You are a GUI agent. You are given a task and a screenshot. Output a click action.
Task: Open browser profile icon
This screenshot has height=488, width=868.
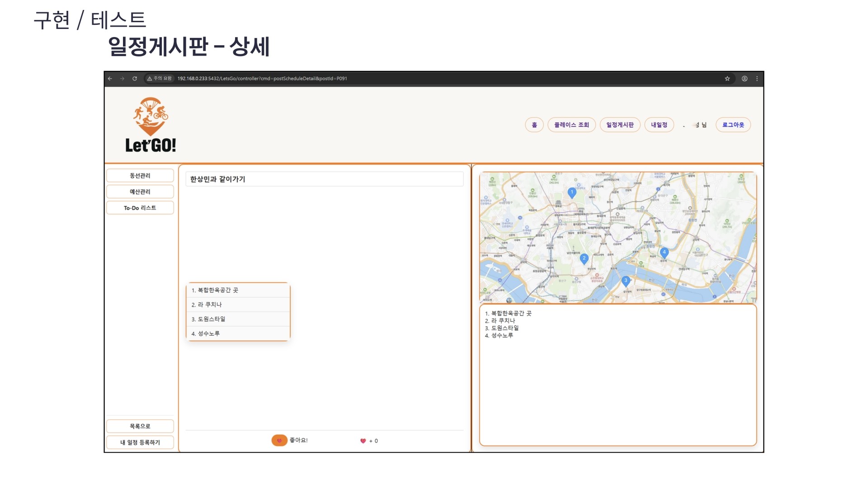[x=745, y=79]
